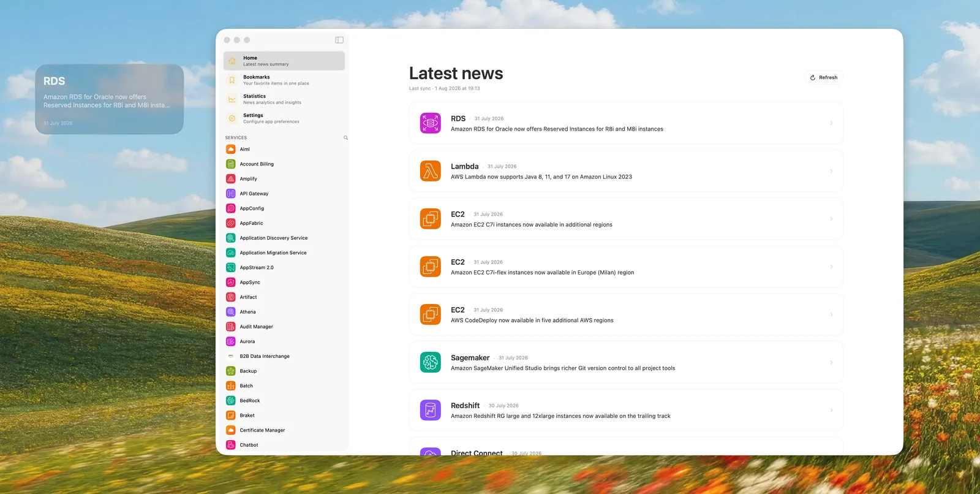Click the SERVICES section header
The height and width of the screenshot is (494, 980).
236,138
